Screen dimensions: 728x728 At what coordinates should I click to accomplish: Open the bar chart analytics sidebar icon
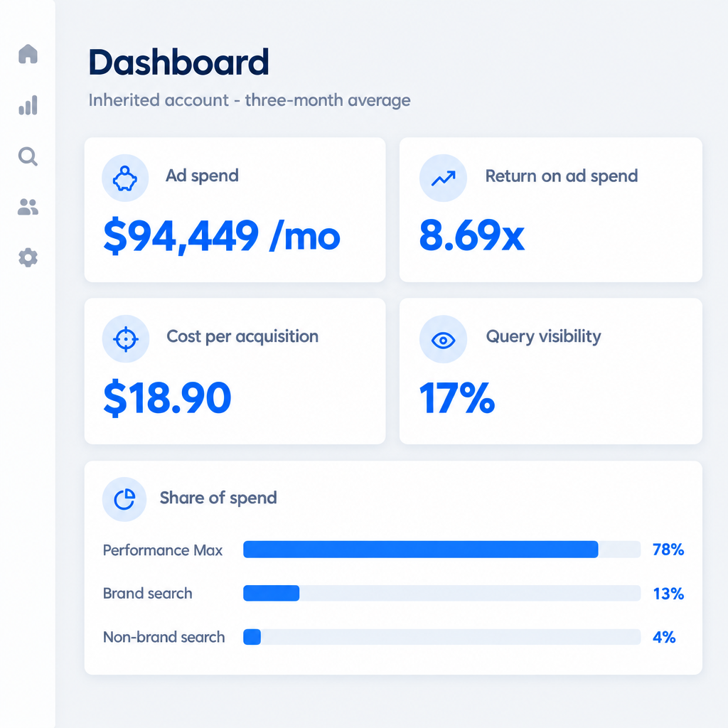coord(28,105)
